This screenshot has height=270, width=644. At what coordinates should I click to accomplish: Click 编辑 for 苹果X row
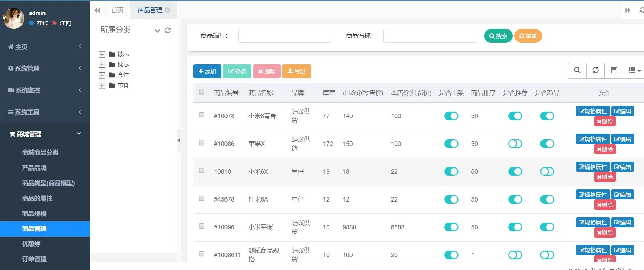click(622, 139)
